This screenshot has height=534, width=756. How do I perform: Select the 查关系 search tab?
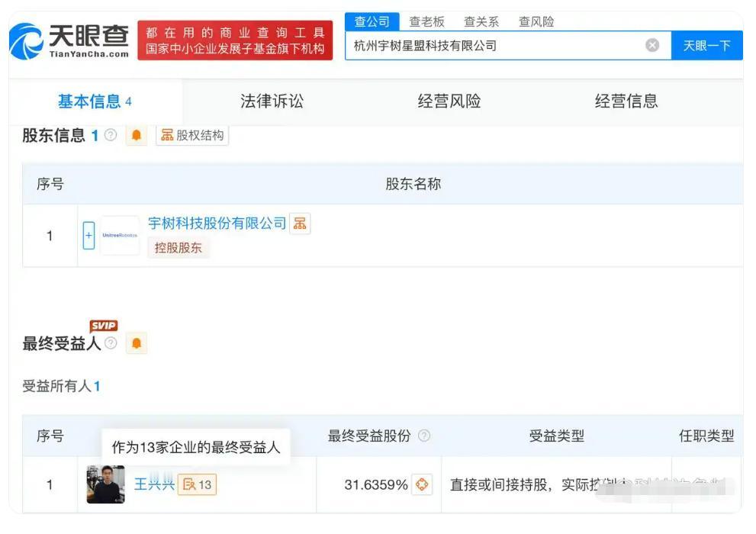click(x=481, y=21)
